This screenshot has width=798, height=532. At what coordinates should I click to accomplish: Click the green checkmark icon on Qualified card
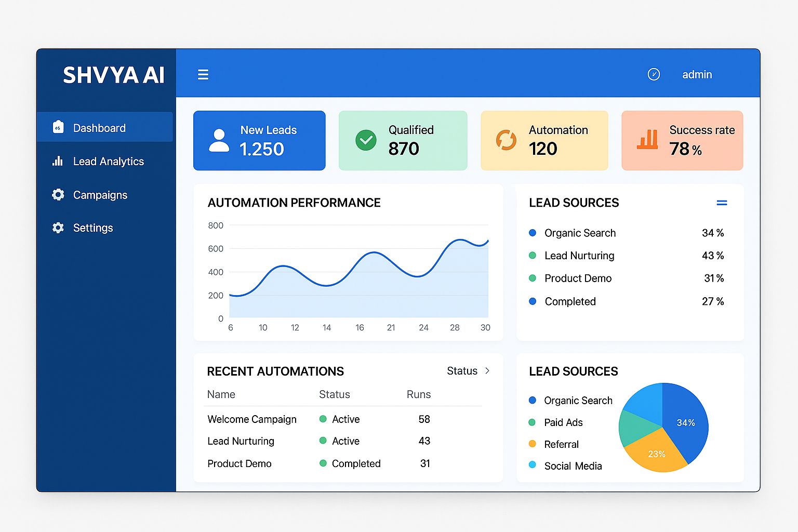(366, 140)
